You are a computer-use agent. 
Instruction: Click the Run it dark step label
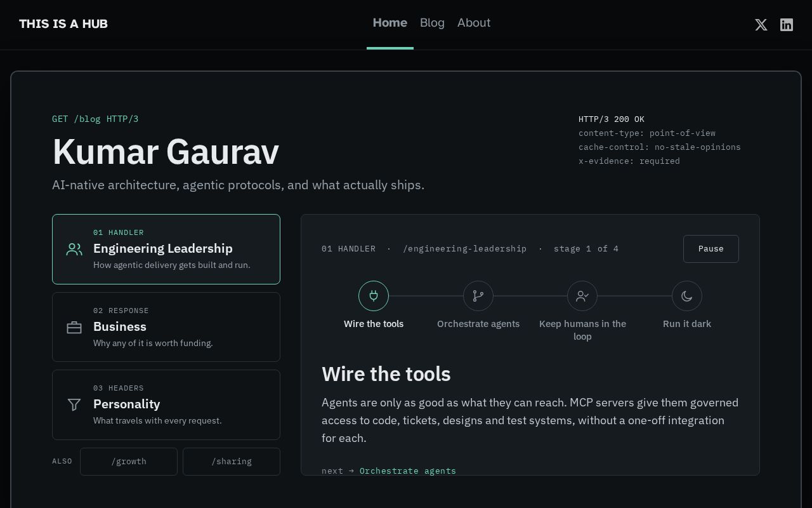687,324
